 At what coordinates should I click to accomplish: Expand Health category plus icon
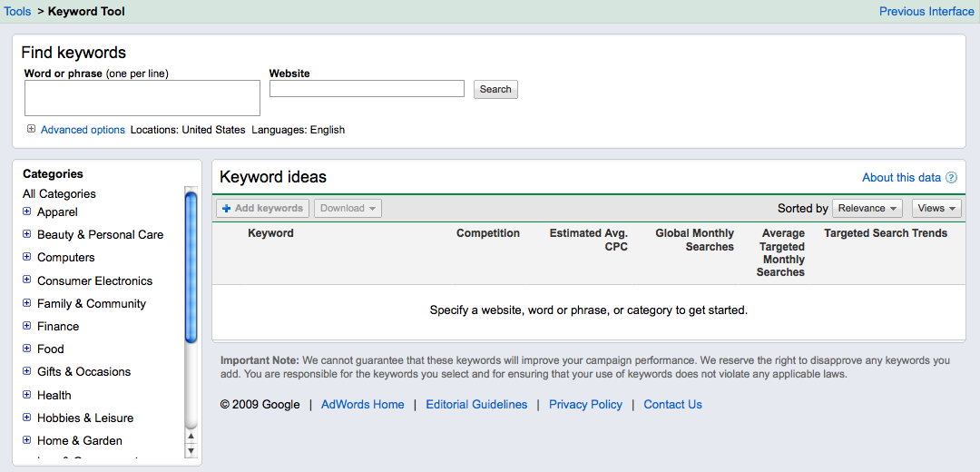click(x=27, y=395)
